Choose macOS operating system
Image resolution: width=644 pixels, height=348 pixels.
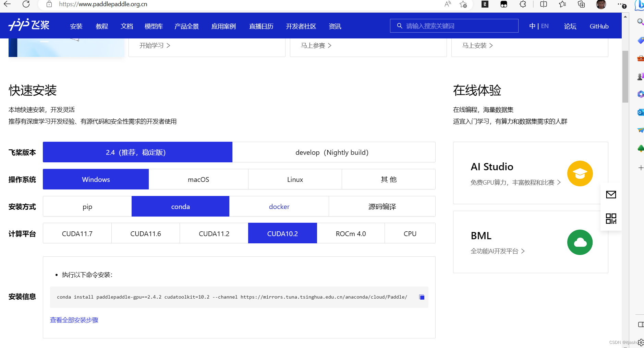(198, 179)
